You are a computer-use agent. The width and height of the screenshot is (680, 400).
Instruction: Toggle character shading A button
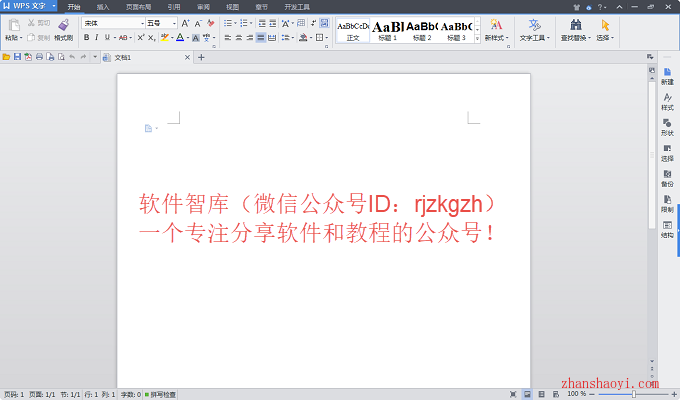[196, 38]
